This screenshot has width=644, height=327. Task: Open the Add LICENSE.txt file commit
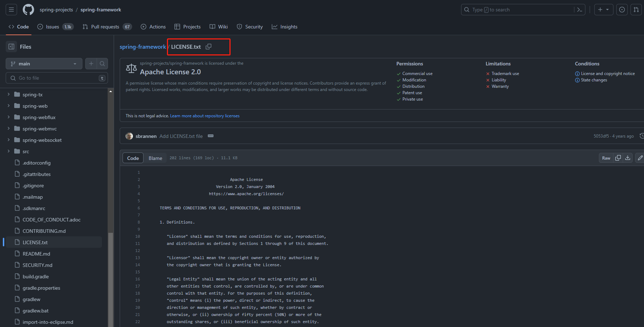click(x=181, y=136)
